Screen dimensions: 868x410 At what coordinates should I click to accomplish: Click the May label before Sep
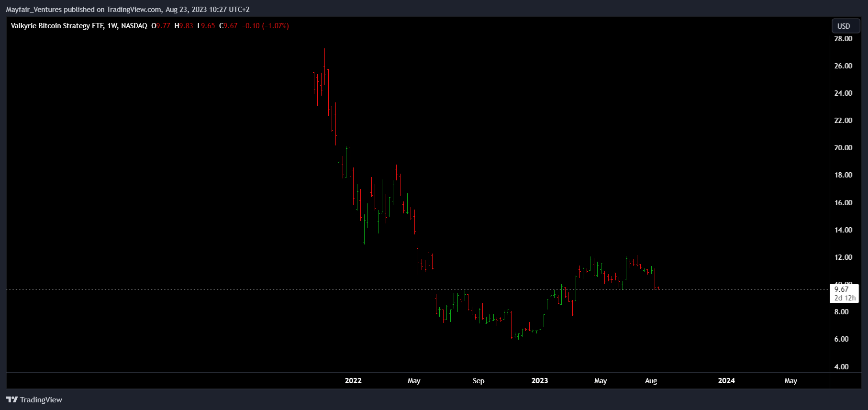(414, 381)
